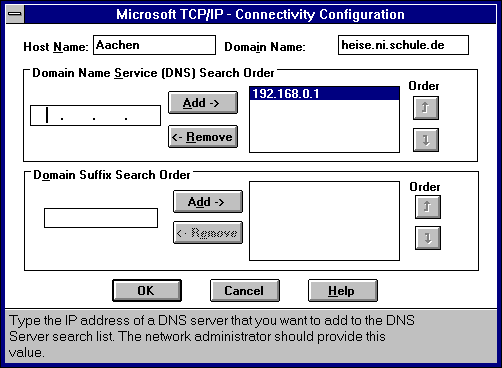Cancel the connectivity configuration dialog
Image resolution: width=502 pixels, height=368 pixels.
[x=245, y=291]
